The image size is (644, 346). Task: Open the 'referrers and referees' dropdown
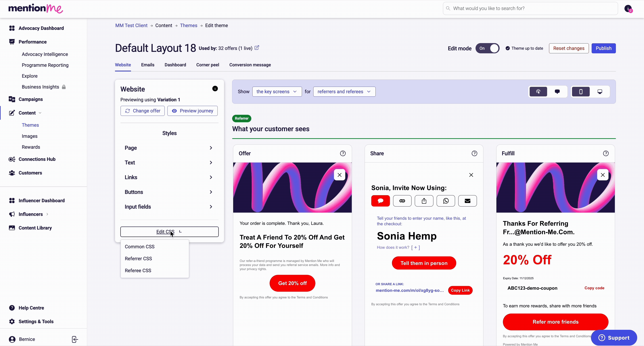click(344, 91)
